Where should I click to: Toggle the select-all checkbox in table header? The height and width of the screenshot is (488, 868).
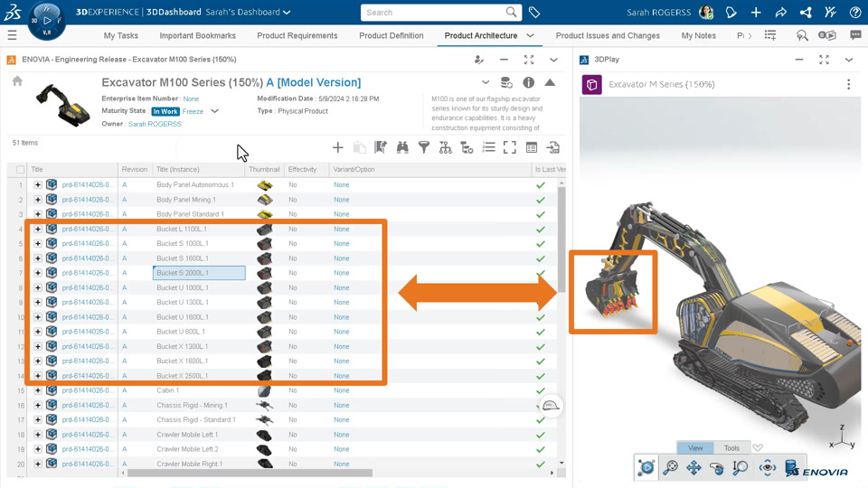[21, 169]
